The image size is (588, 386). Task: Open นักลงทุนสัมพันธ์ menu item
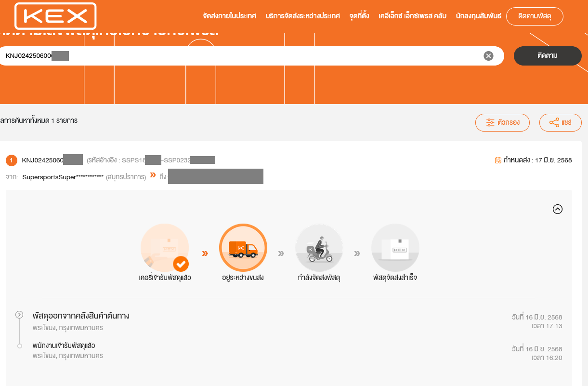click(479, 16)
